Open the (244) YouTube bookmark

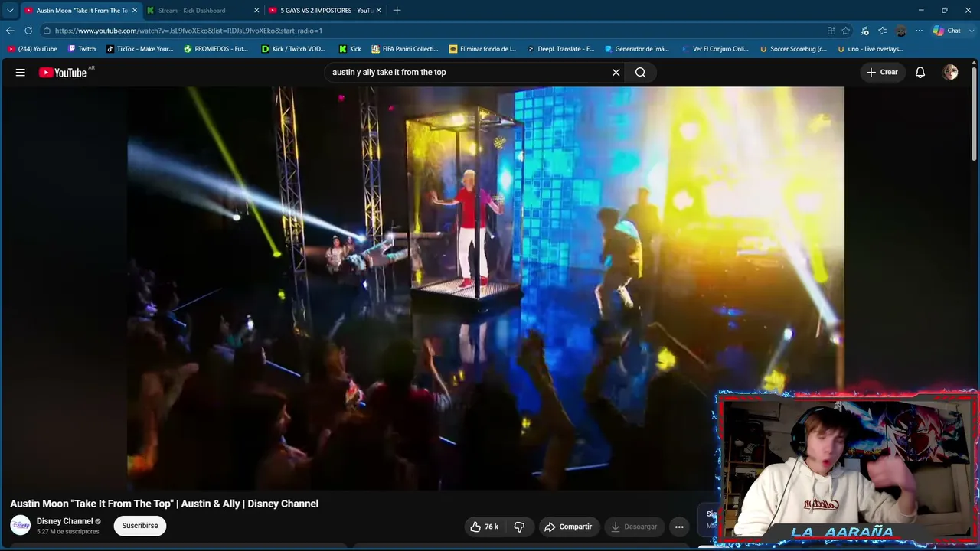click(32, 49)
